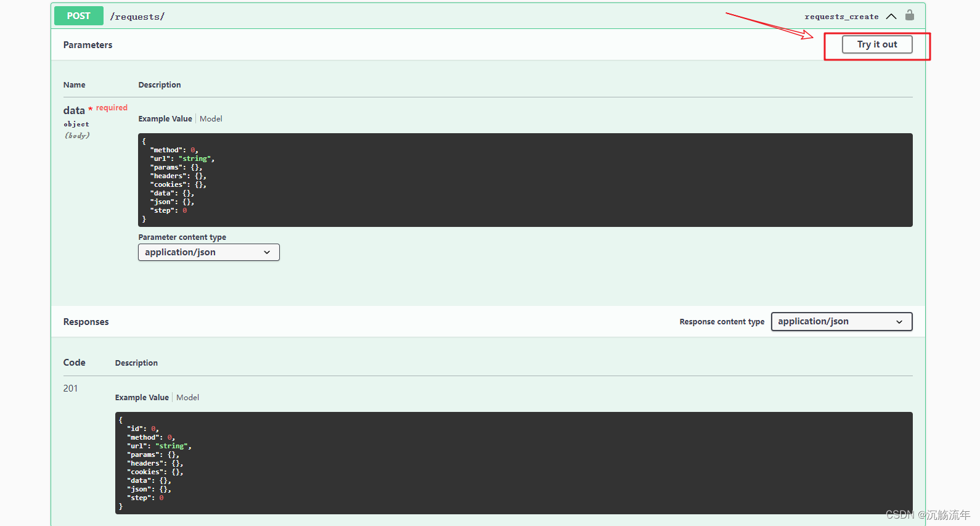Click the Code column header in Responses
Image resolution: width=980 pixels, height=526 pixels.
[75, 363]
